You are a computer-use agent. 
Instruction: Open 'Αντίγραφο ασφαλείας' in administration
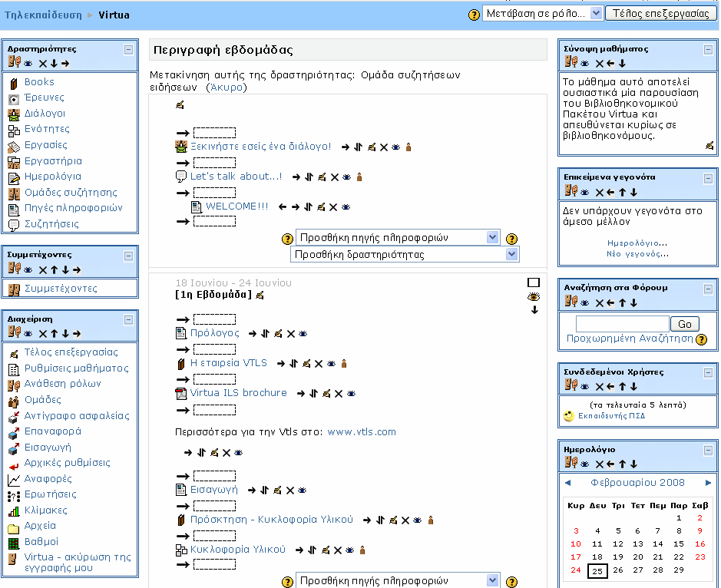coord(77,416)
